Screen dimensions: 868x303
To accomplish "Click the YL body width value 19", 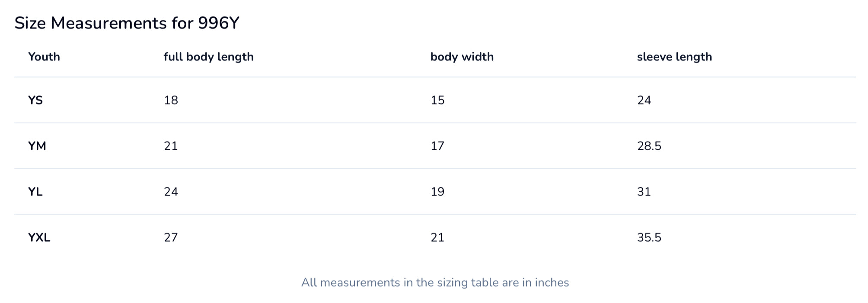I will (437, 192).
